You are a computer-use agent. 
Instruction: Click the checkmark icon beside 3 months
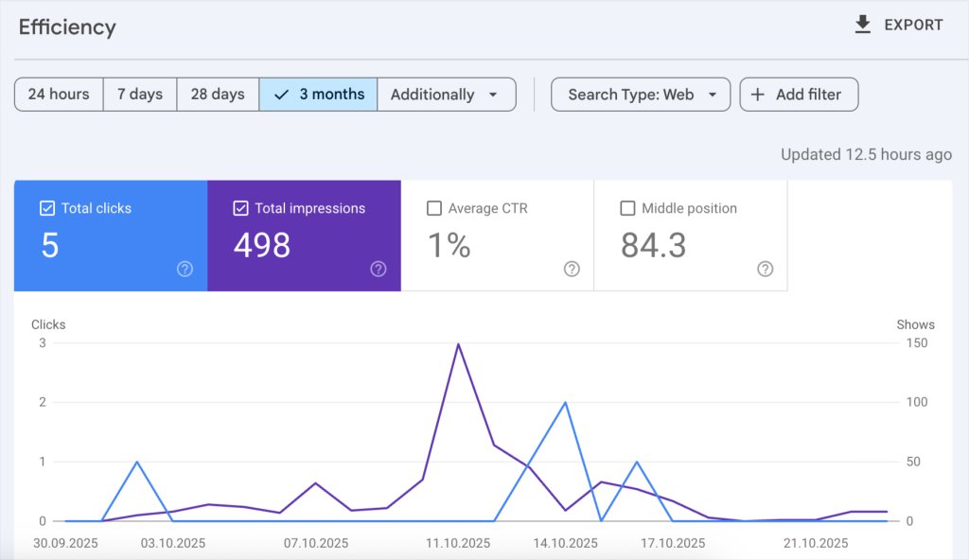click(x=281, y=95)
